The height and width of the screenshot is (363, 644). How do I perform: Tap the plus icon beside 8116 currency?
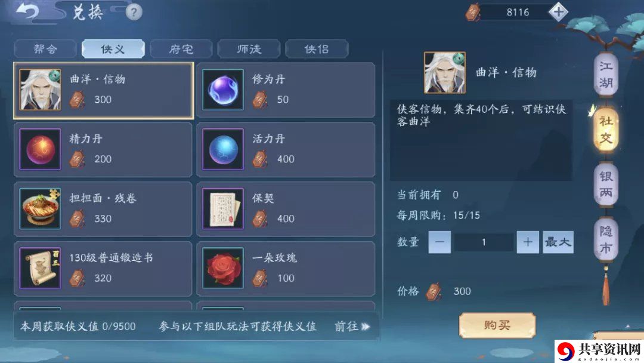558,12
